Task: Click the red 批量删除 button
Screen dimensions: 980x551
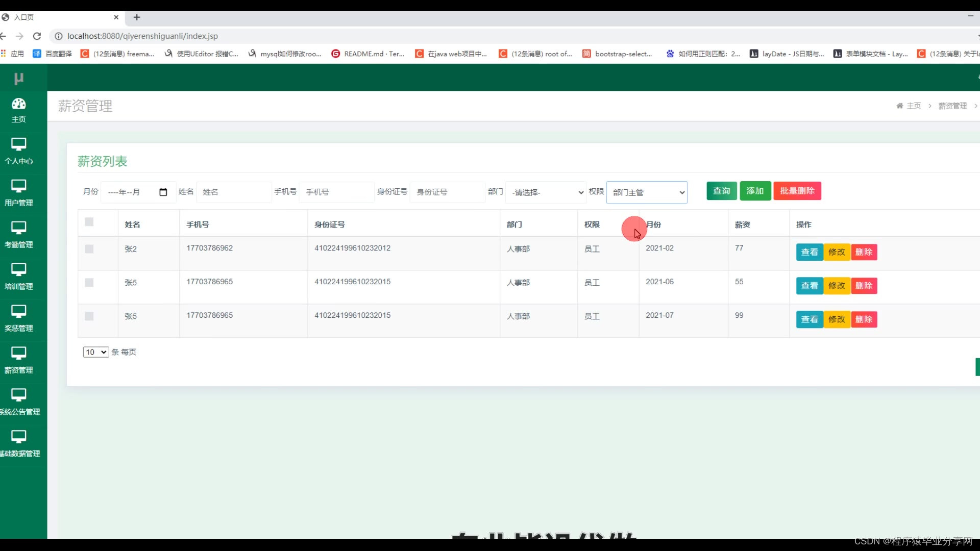Action: 797,191
